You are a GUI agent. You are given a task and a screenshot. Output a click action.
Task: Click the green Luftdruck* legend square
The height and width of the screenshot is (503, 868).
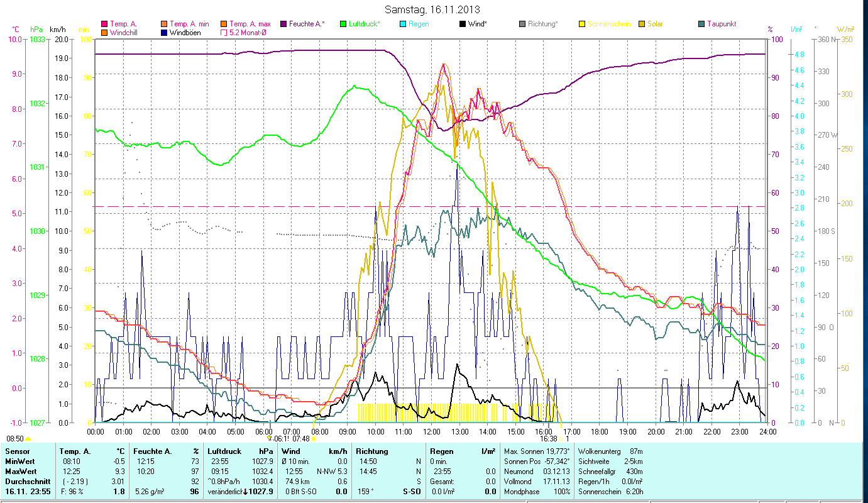pyautogui.click(x=343, y=25)
